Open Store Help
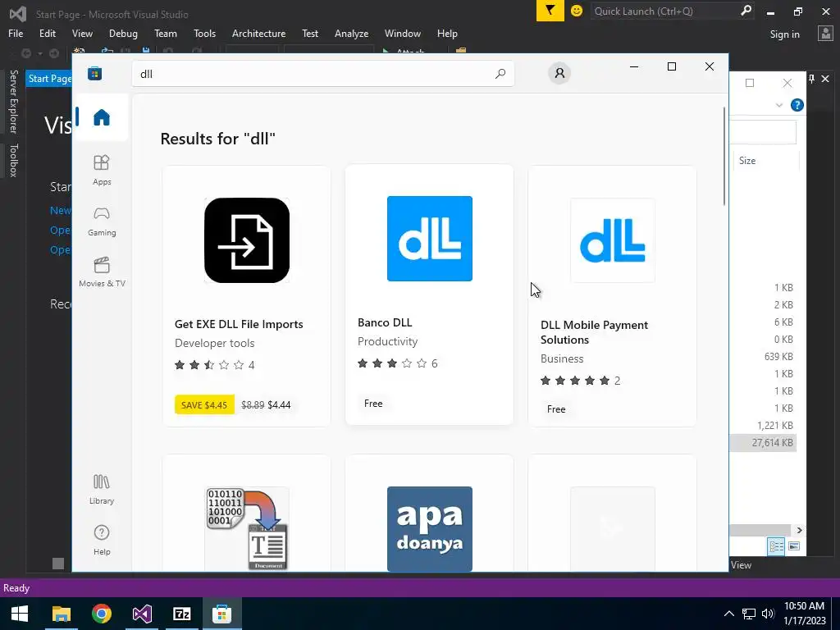 tap(101, 540)
